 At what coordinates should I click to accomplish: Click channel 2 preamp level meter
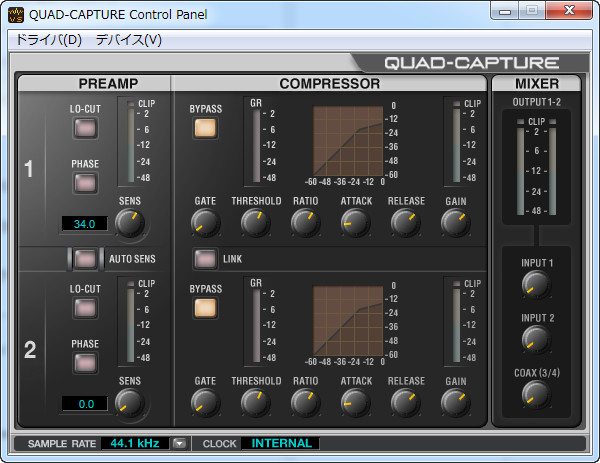[131, 322]
